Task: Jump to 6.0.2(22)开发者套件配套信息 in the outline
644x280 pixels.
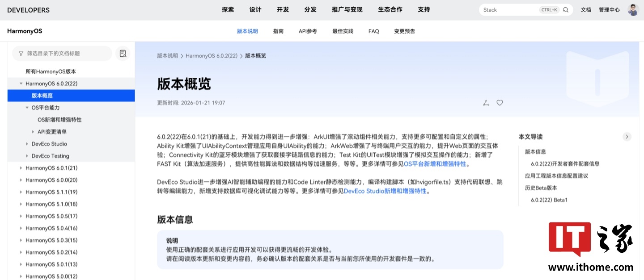Action: (565, 164)
